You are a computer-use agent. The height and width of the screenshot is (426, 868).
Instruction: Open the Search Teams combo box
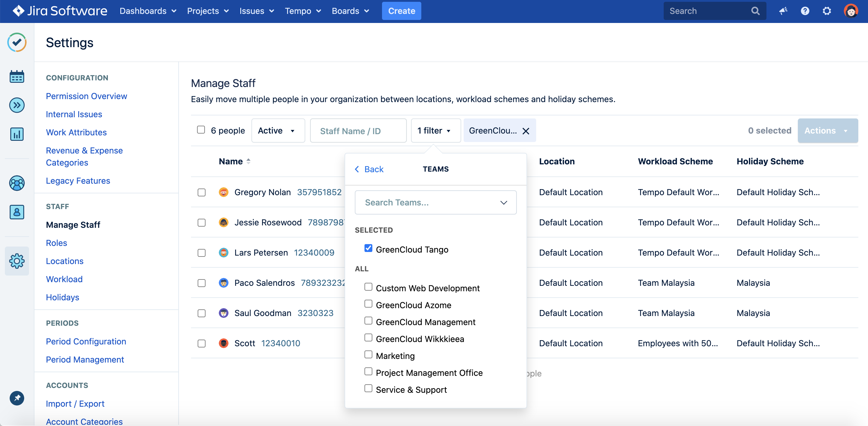point(435,202)
